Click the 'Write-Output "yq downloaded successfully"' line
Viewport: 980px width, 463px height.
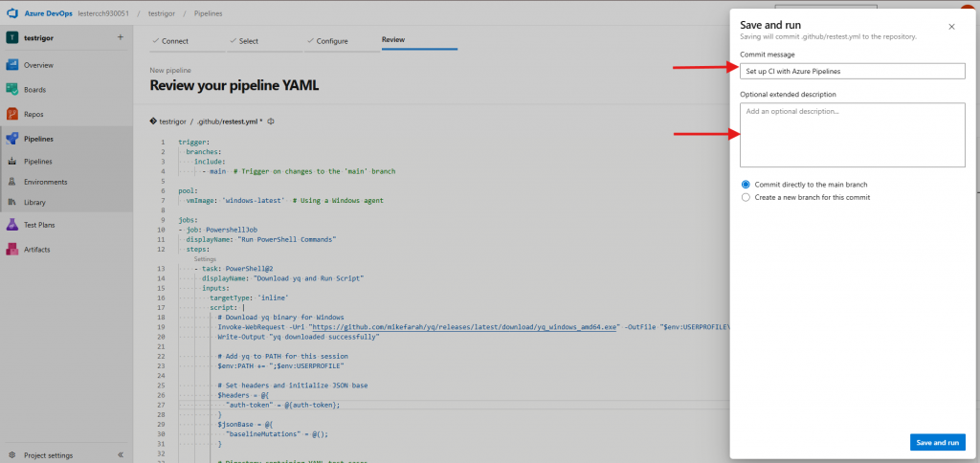tap(299, 337)
